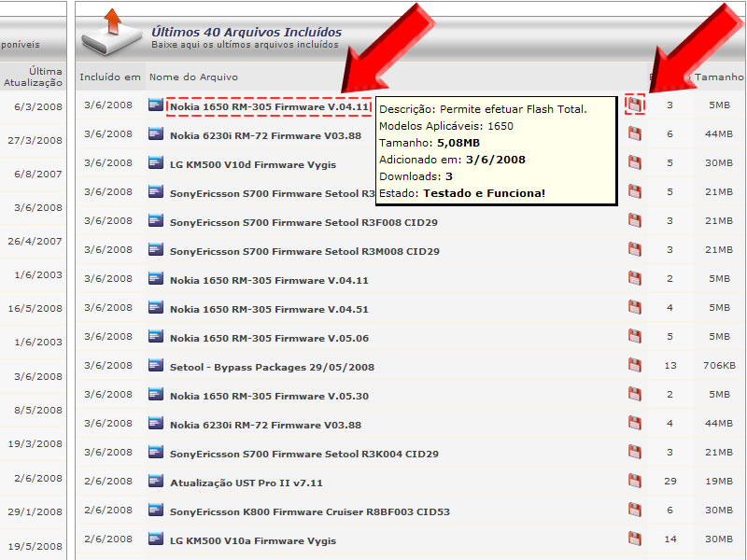Click the 'Tamanho' column header
The width and height of the screenshot is (747, 560).
pos(719,77)
